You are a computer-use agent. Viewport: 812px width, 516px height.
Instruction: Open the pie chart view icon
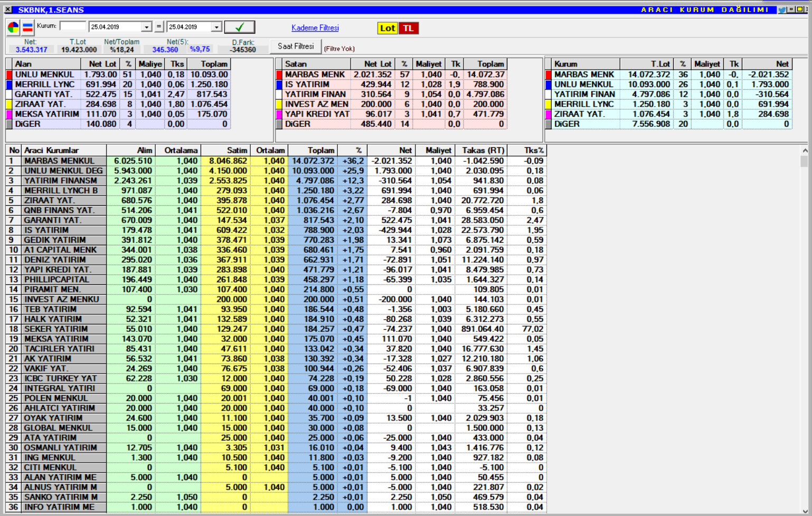coord(13,27)
